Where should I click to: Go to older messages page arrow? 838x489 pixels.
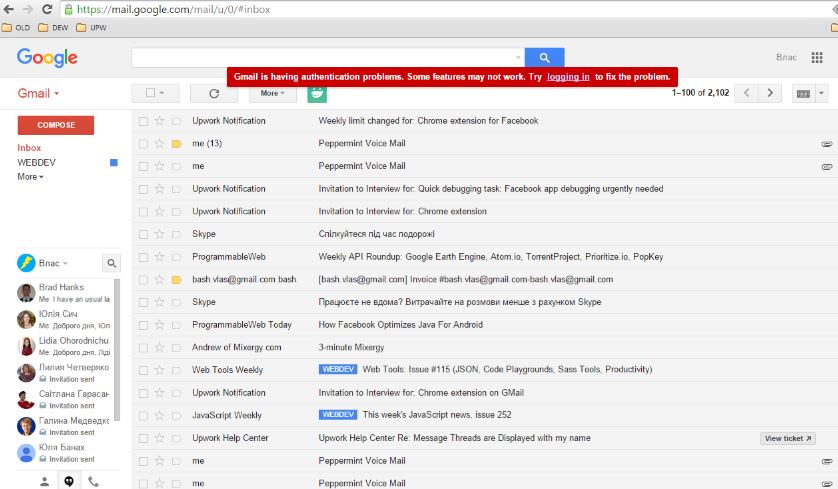coord(770,93)
